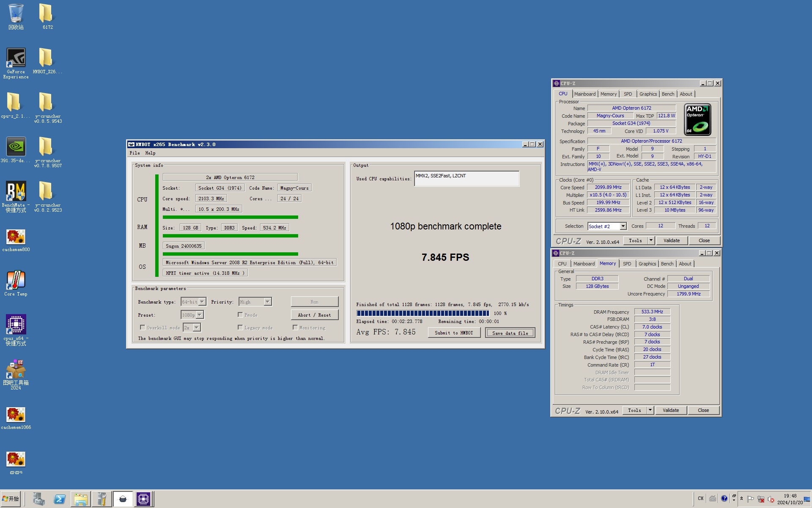Viewport: 812px width, 508px height.
Task: Click the greyed-out Run button
Action: [x=314, y=302]
